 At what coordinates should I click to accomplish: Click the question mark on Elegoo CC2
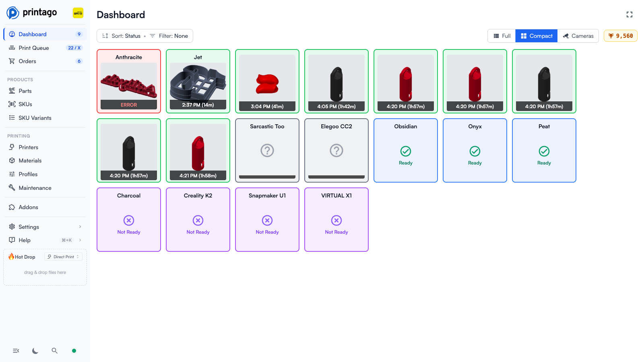[336, 150]
